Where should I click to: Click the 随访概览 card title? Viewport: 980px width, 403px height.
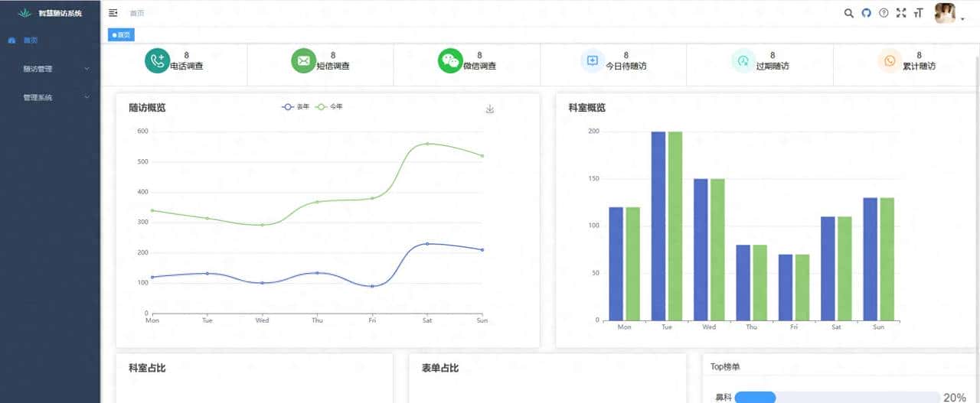coord(147,108)
